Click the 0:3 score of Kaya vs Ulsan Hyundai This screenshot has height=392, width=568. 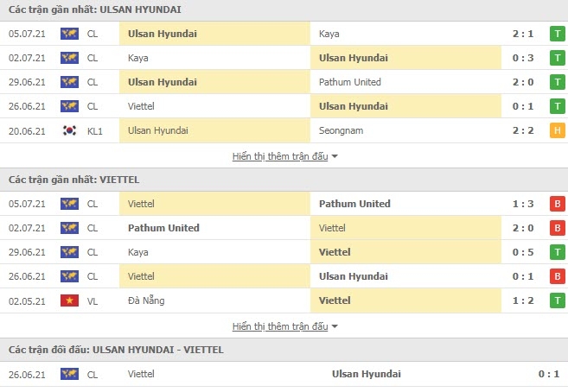[x=523, y=58]
